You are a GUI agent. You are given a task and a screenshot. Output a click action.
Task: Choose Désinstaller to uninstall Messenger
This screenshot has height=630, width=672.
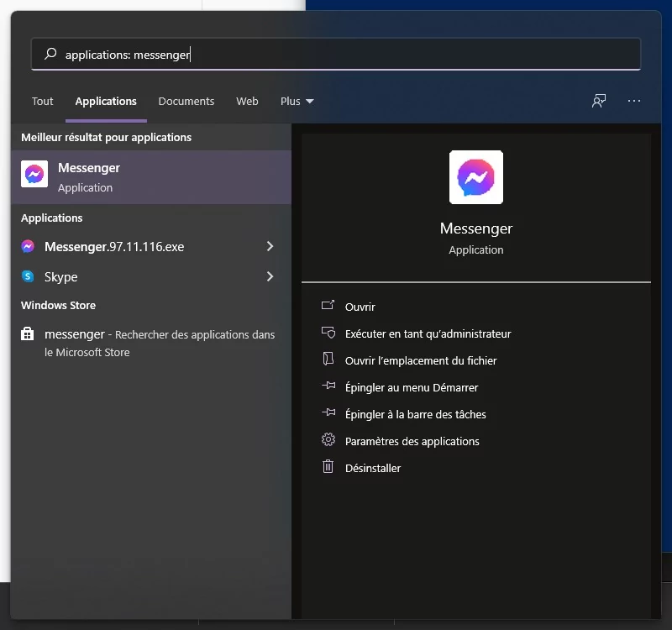pos(373,469)
